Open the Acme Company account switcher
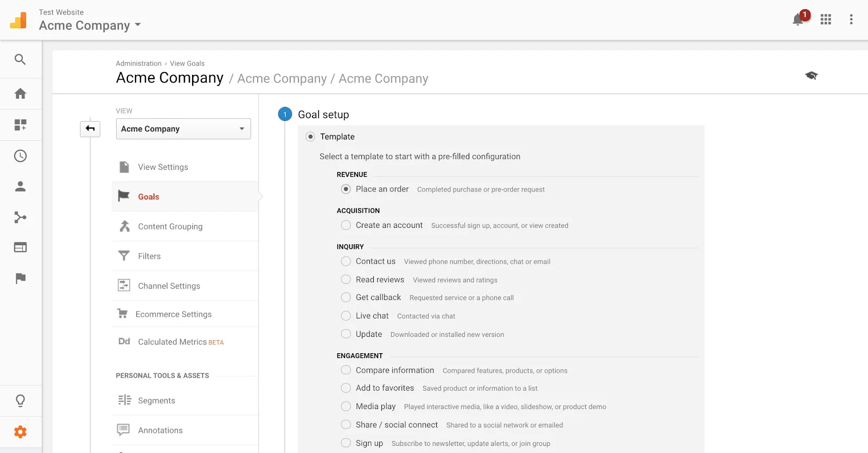Image resolution: width=868 pixels, height=453 pixels. coord(90,25)
